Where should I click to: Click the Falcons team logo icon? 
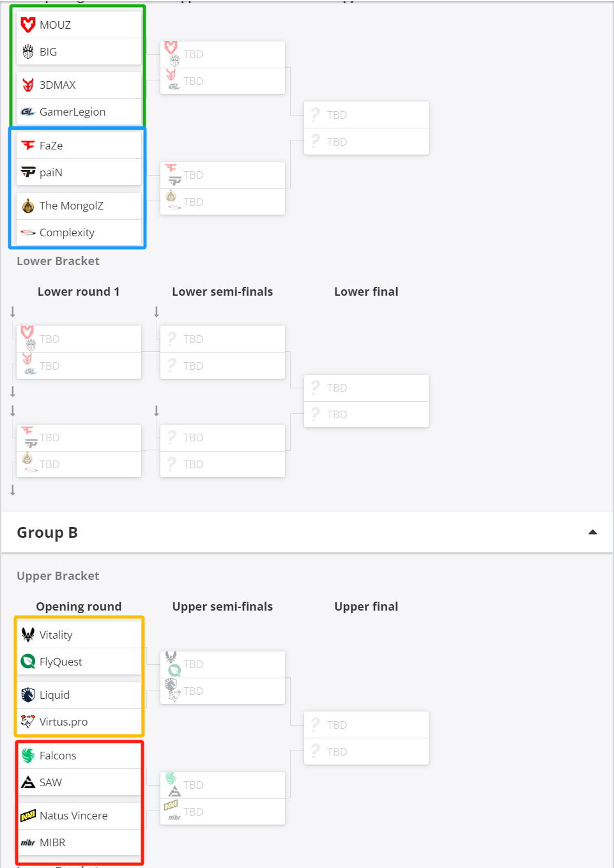coord(28,756)
